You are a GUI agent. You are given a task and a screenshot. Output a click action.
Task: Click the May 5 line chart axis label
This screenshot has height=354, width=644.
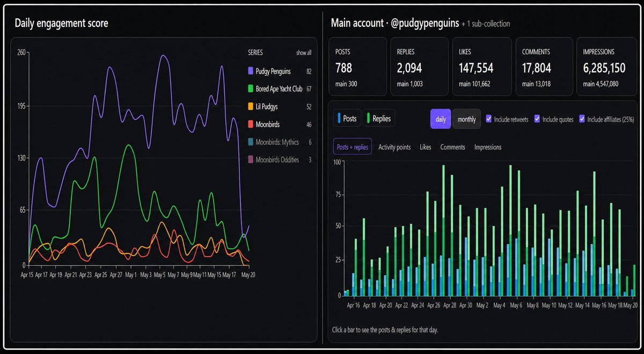(159, 274)
